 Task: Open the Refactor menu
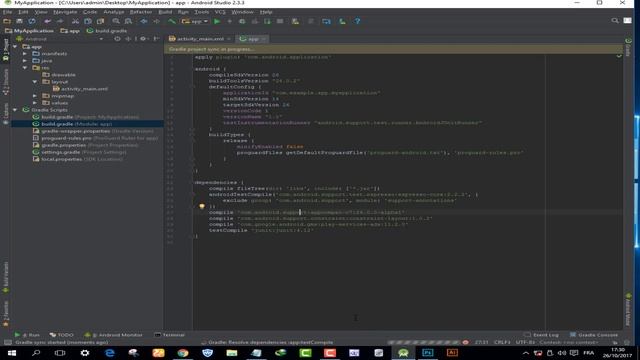click(140, 12)
